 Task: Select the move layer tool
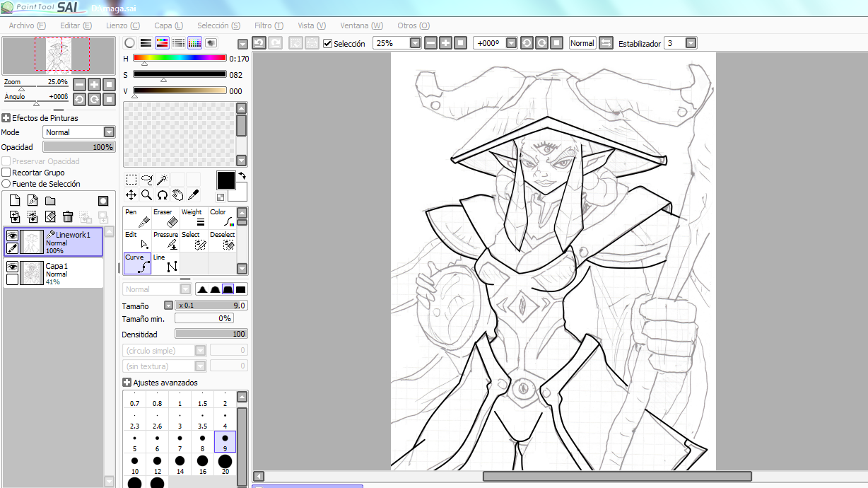coord(131,194)
